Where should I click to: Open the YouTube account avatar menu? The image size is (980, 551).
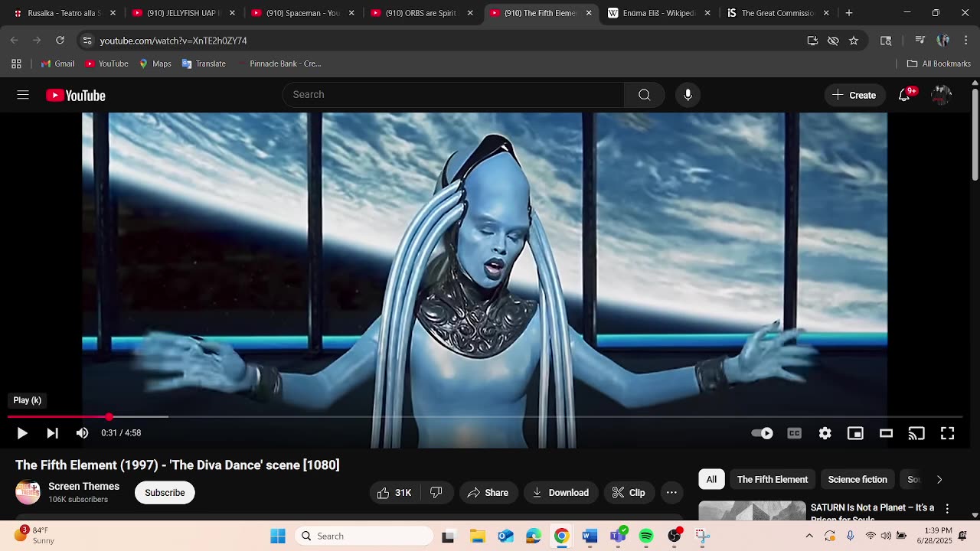pos(941,95)
